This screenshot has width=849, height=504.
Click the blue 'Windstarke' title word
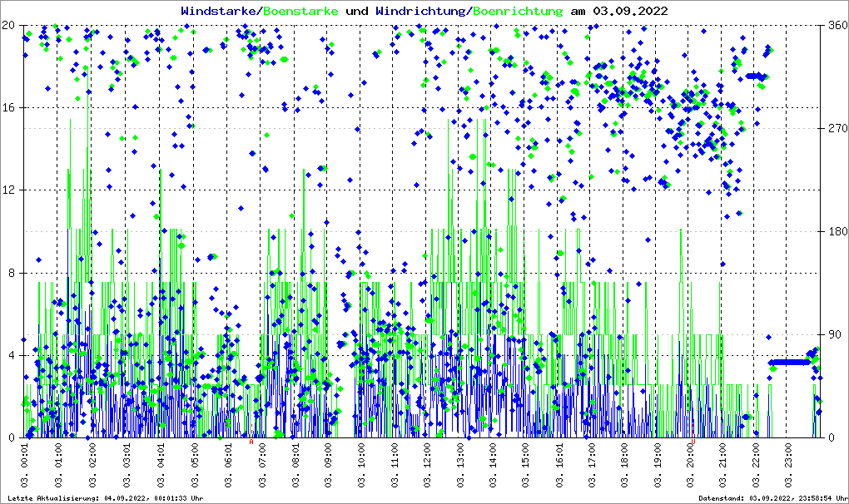pyautogui.click(x=220, y=11)
